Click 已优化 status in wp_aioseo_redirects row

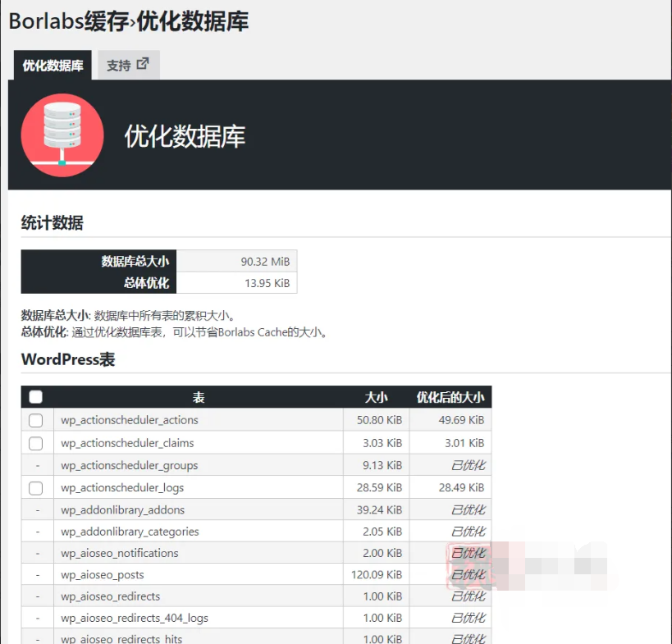(468, 596)
